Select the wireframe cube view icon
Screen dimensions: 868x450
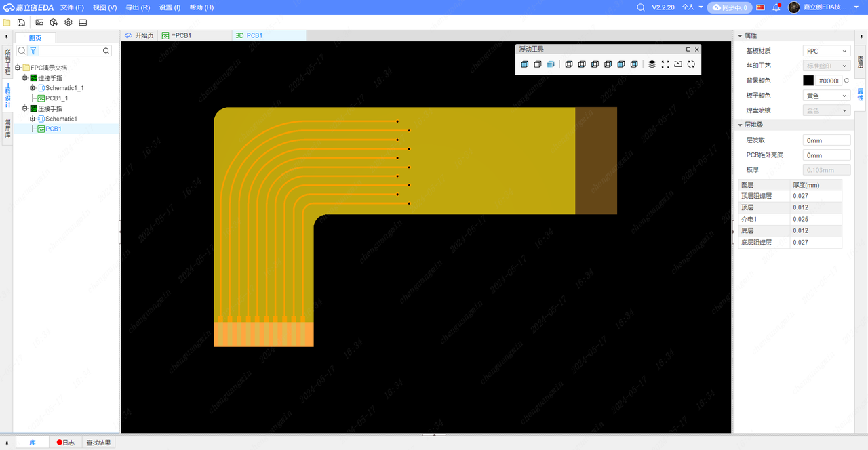(x=538, y=64)
